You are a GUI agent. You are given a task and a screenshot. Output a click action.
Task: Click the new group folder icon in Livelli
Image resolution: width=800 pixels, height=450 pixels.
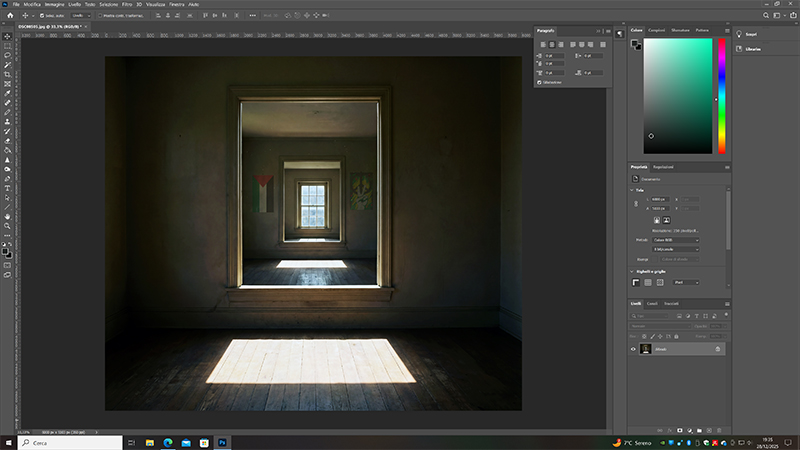[699, 431]
